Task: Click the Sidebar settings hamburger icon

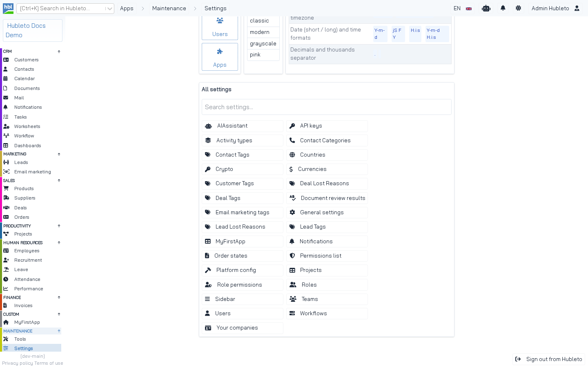Action: [207, 299]
